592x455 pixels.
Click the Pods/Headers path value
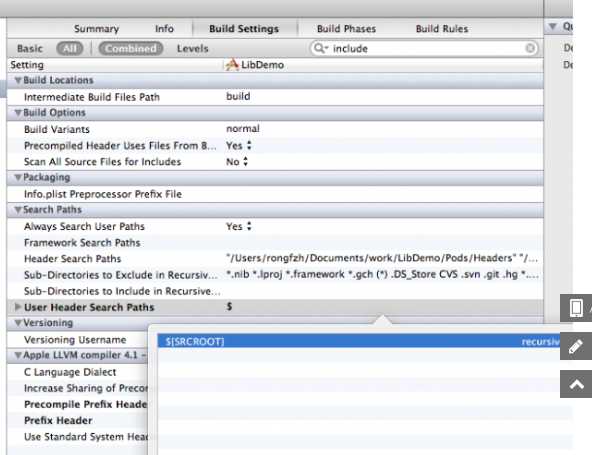point(382,258)
